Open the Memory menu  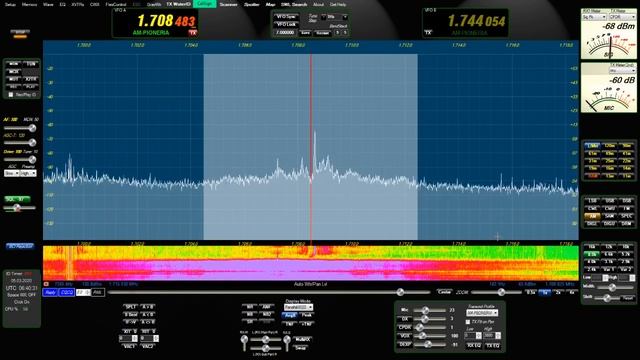pyautogui.click(x=29, y=4)
